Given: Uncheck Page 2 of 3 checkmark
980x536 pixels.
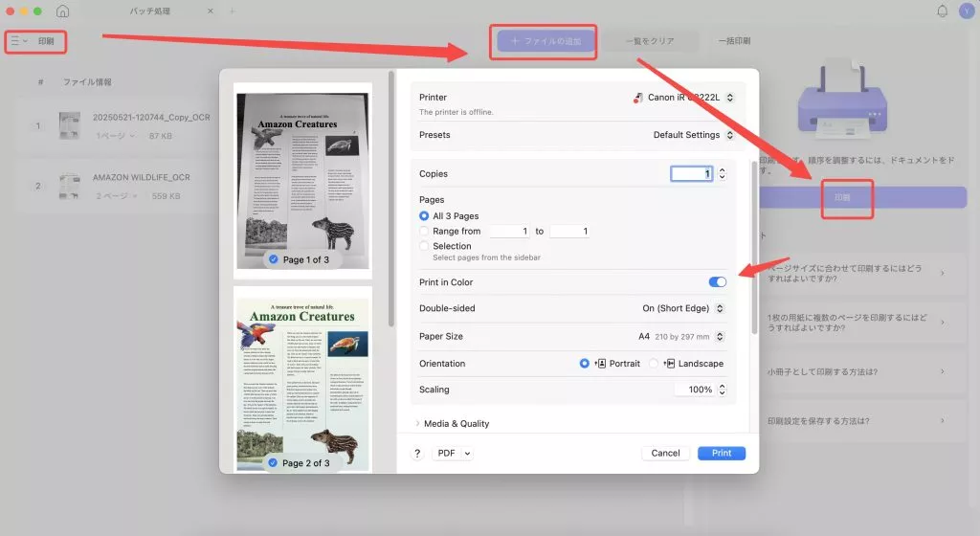Looking at the screenshot, I should pyautogui.click(x=273, y=463).
